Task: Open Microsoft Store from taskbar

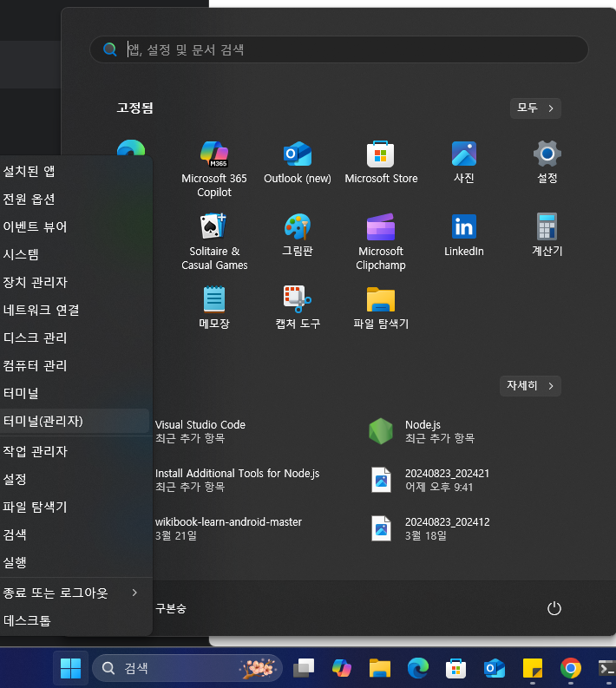Action: (455, 668)
